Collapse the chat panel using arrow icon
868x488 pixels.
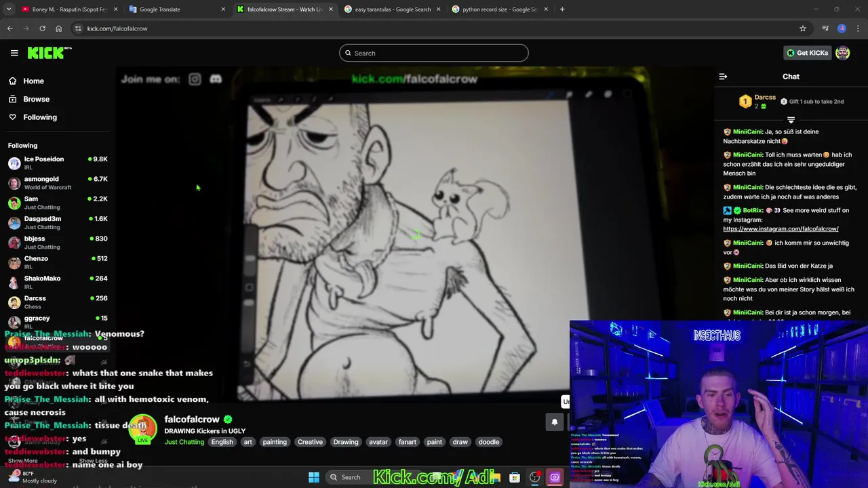point(723,77)
